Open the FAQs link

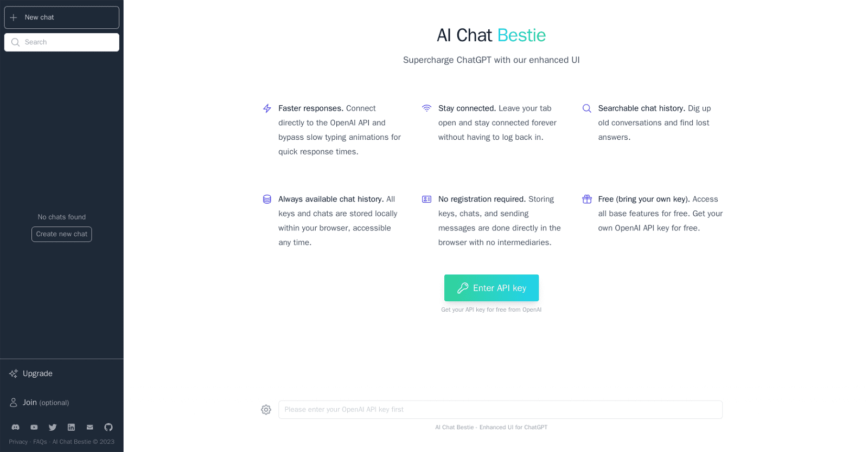click(x=39, y=442)
